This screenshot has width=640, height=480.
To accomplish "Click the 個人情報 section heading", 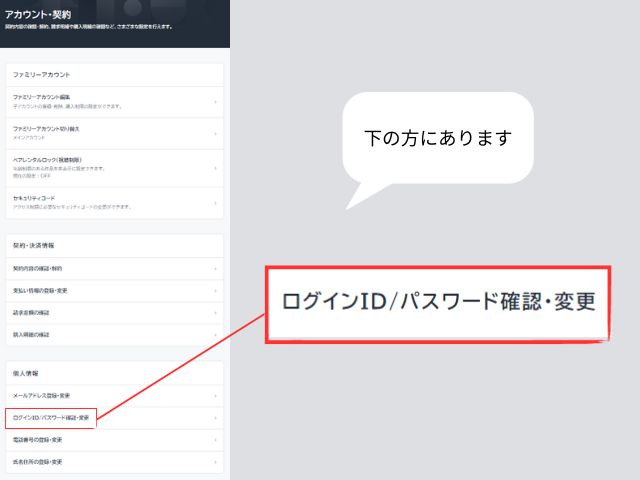I will tap(25, 373).
